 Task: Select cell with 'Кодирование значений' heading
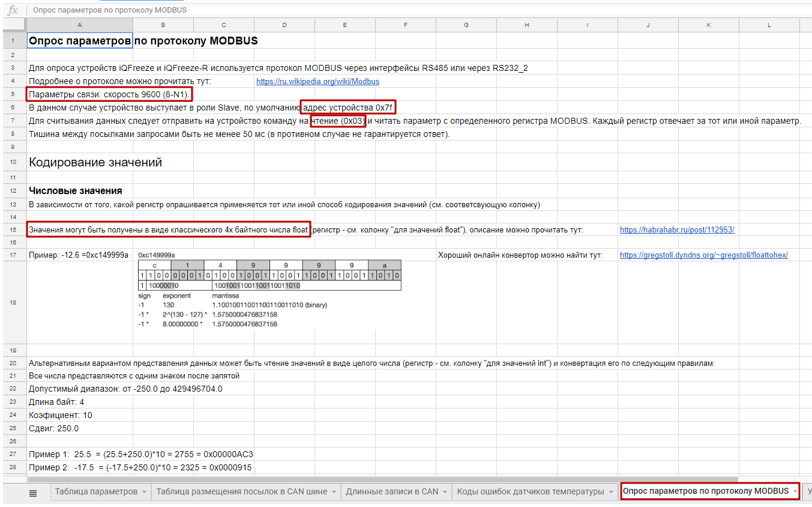pyautogui.click(x=80, y=162)
